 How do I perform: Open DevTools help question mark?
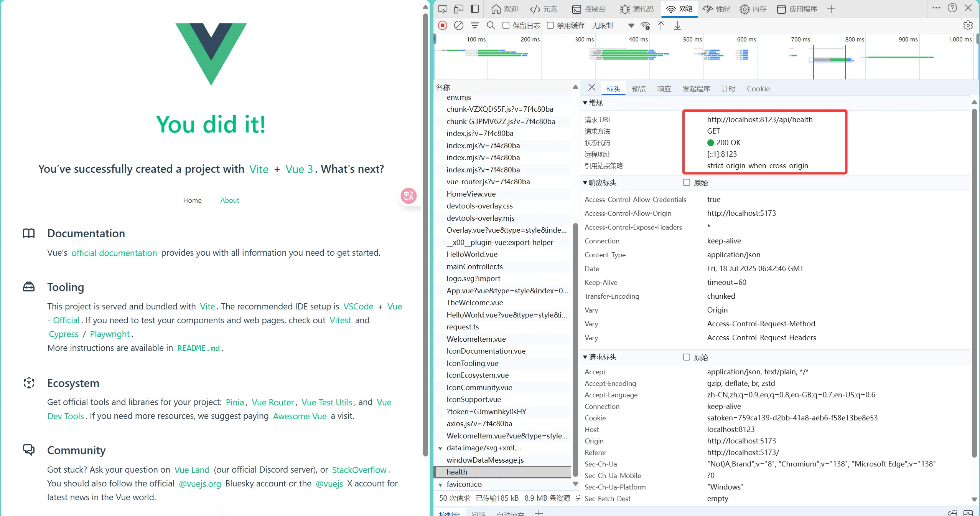(952, 8)
